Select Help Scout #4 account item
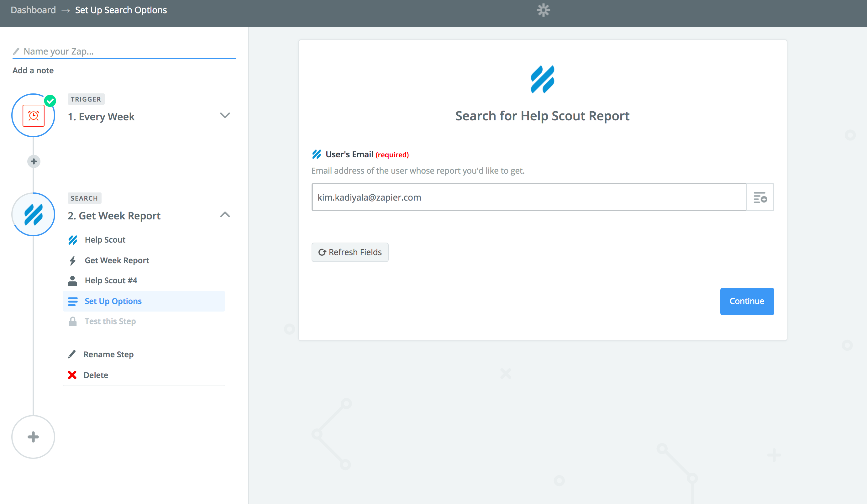Image resolution: width=867 pixels, height=504 pixels. tap(144, 281)
